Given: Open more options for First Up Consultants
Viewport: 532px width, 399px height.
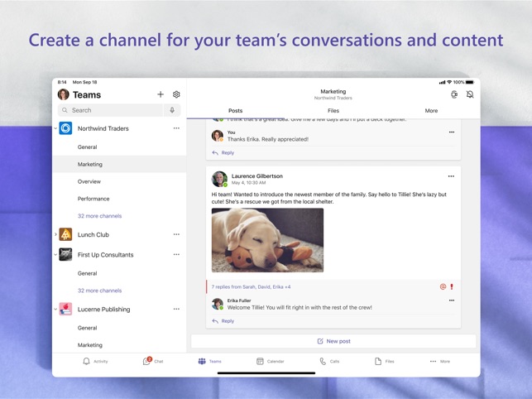Looking at the screenshot, I should pyautogui.click(x=176, y=254).
